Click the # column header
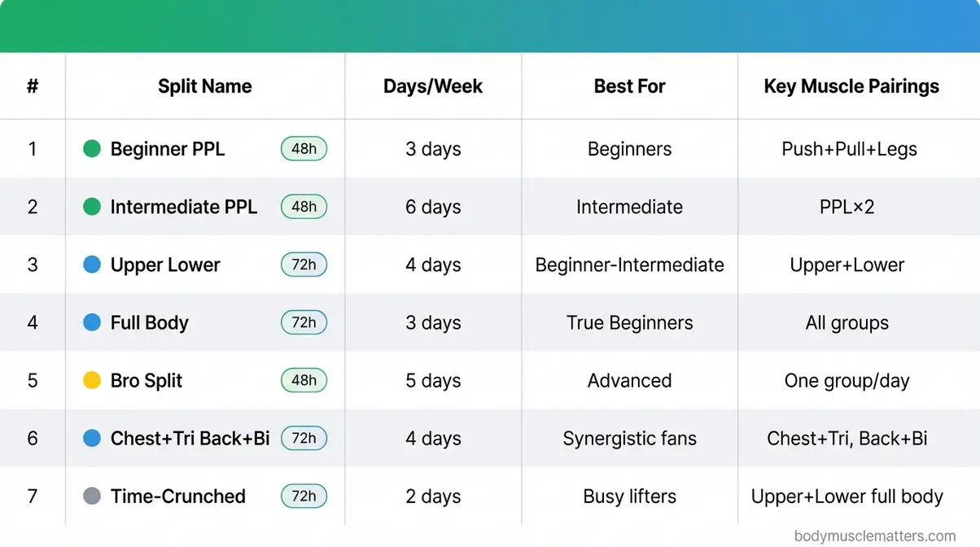Screen dimensions: 980x547 [33, 86]
